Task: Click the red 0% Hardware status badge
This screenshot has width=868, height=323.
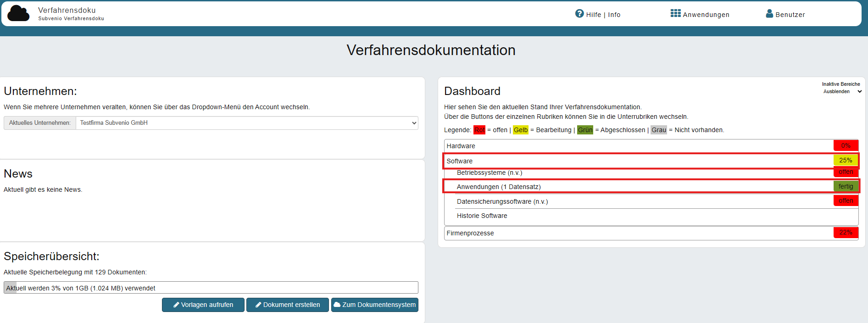Action: tap(846, 145)
